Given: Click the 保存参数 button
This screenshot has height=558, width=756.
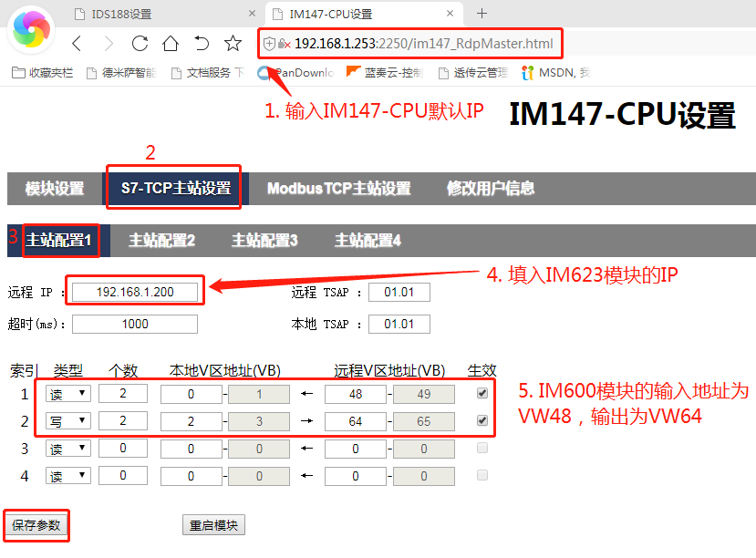Looking at the screenshot, I should click(36, 525).
